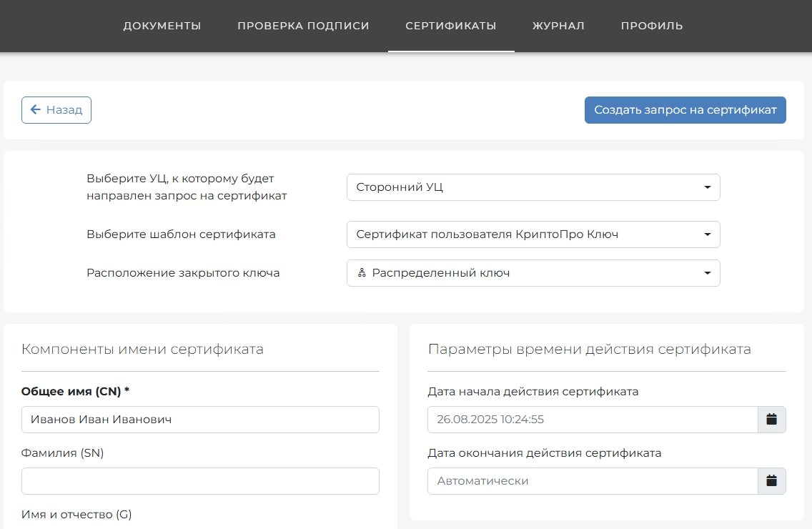Expand the Распределенный ключ location dropdown

(533, 273)
